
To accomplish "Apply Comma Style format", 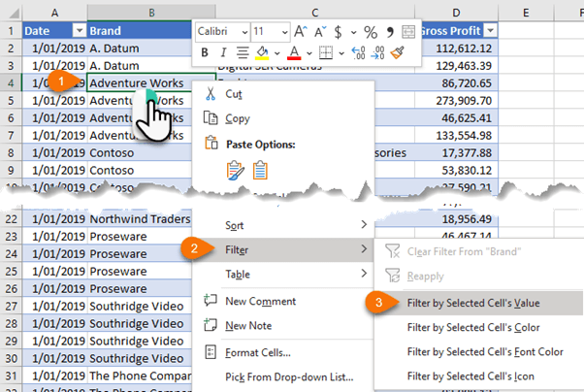I will pyautogui.click(x=390, y=32).
